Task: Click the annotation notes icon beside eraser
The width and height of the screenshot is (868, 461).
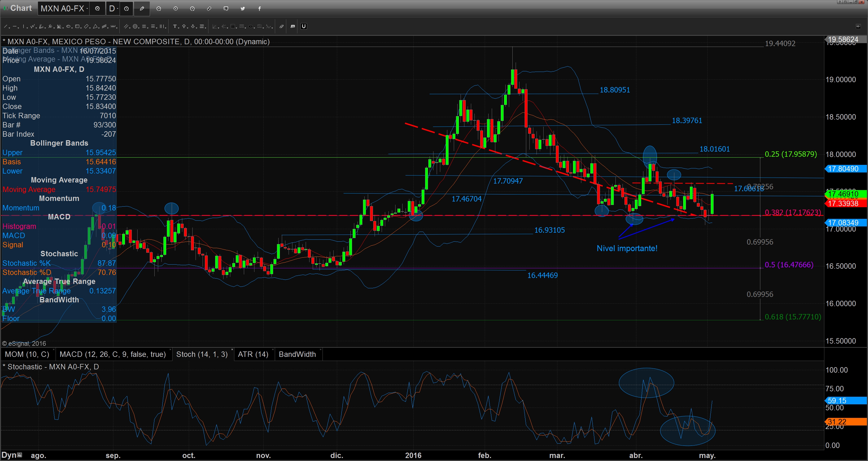Action: pyautogui.click(x=292, y=26)
